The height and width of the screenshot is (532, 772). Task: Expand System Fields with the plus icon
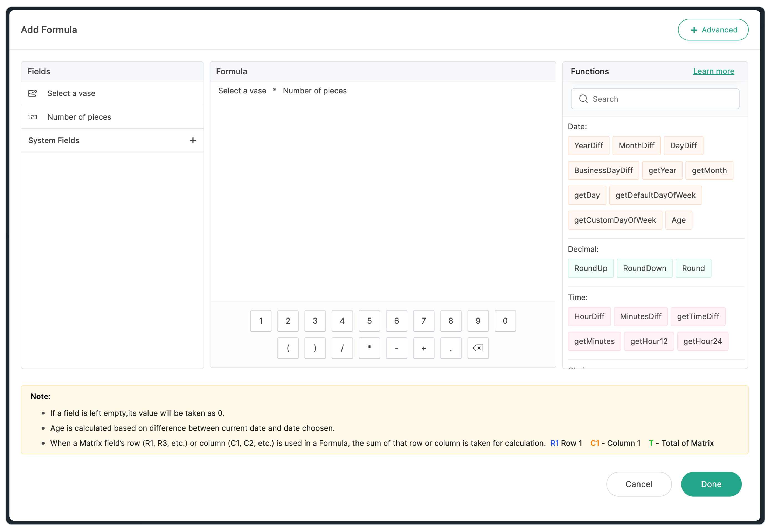[193, 140]
